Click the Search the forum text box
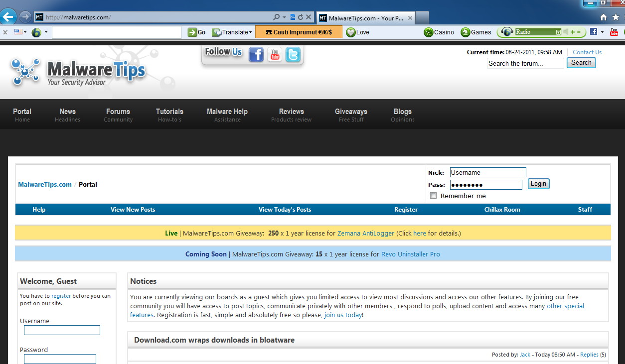This screenshot has height=364, width=625. coord(525,63)
